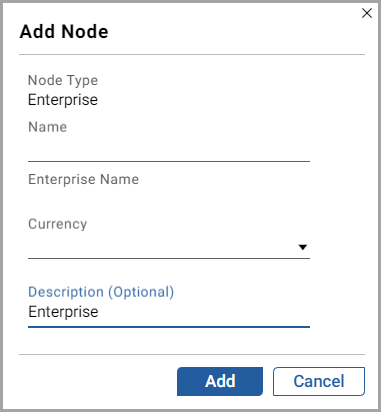Click the divider line above the Add button
Image resolution: width=381 pixels, height=412 pixels.
pyautogui.click(x=192, y=354)
